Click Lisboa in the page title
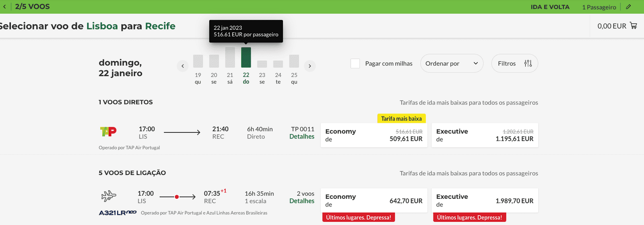The width and height of the screenshot is (644, 225). (x=102, y=26)
